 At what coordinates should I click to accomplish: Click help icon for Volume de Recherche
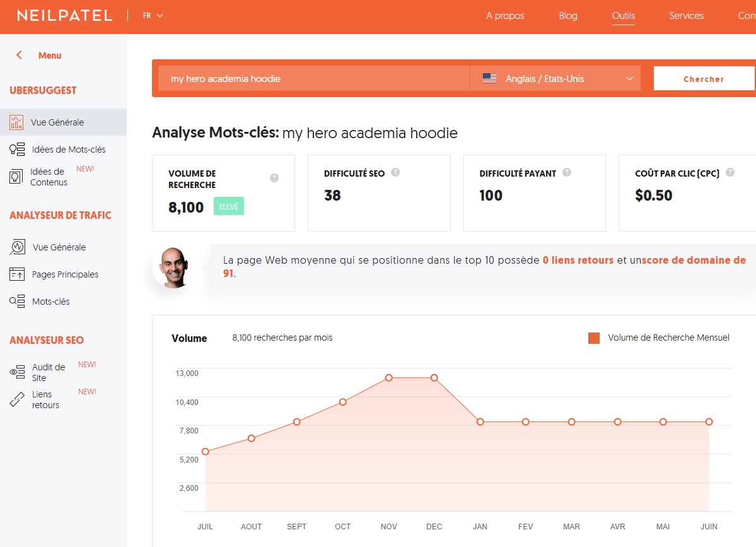(x=274, y=178)
